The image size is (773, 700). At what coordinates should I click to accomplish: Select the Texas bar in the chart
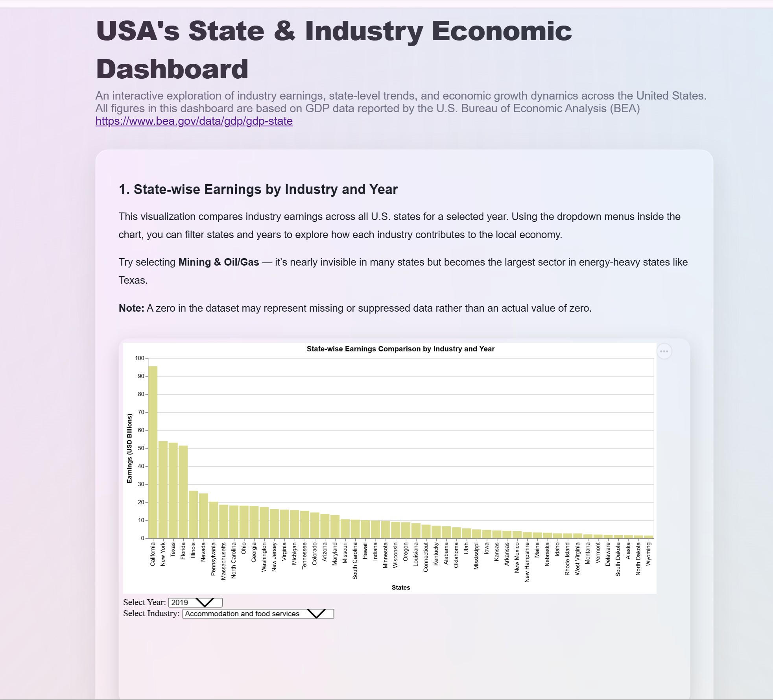173,490
